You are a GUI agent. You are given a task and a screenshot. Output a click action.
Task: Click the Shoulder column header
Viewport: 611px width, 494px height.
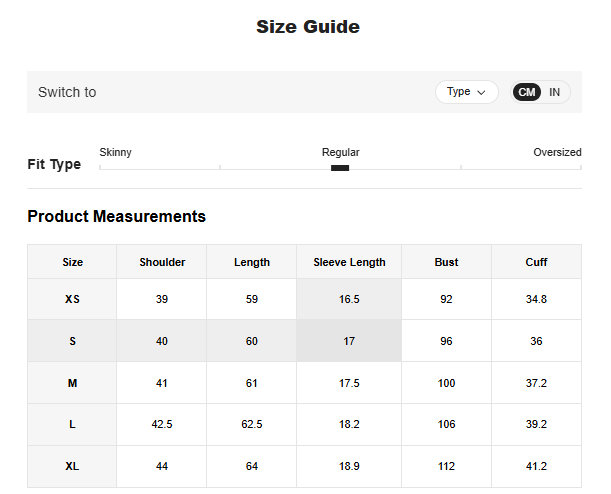coord(162,262)
